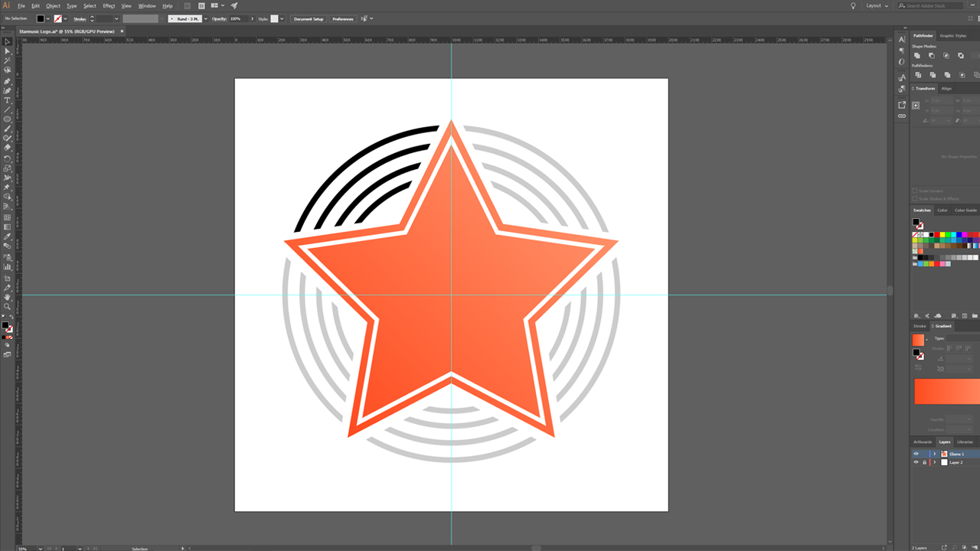The width and height of the screenshot is (980, 551).
Task: Click Unite shape mode in Pathfinder
Action: pos(917,55)
